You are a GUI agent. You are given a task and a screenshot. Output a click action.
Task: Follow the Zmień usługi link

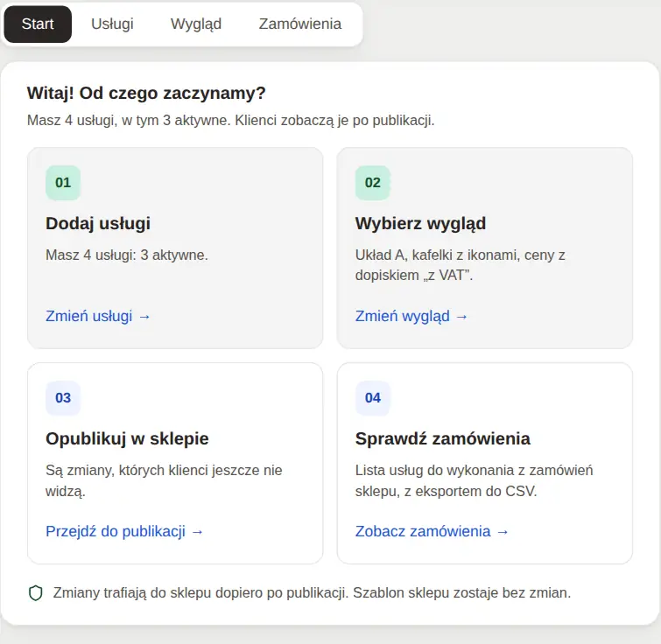[98, 316]
